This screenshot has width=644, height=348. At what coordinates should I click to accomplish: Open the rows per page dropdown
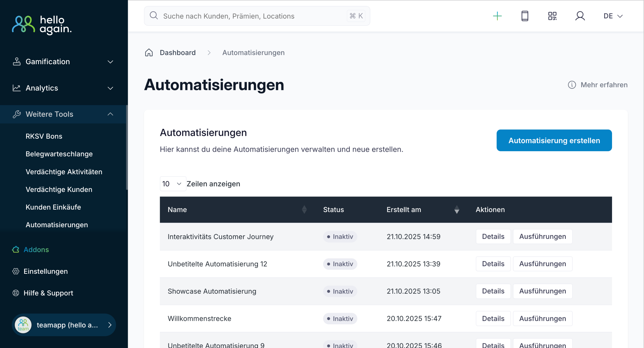(x=173, y=184)
